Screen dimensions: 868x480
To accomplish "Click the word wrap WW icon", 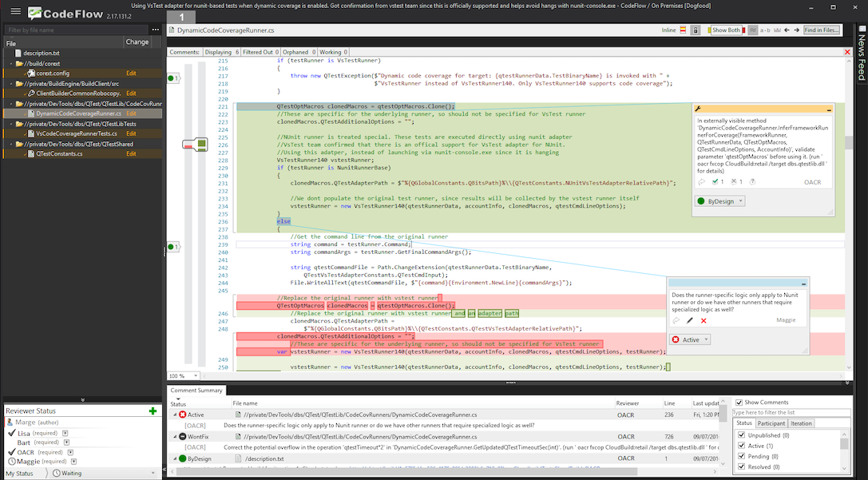I will [777, 30].
